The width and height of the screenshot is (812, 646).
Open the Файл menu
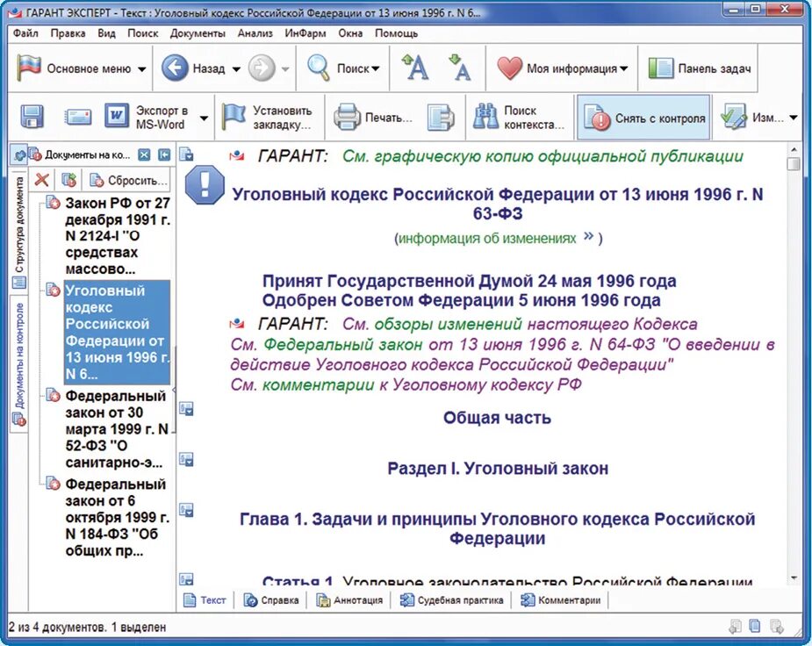click(25, 33)
